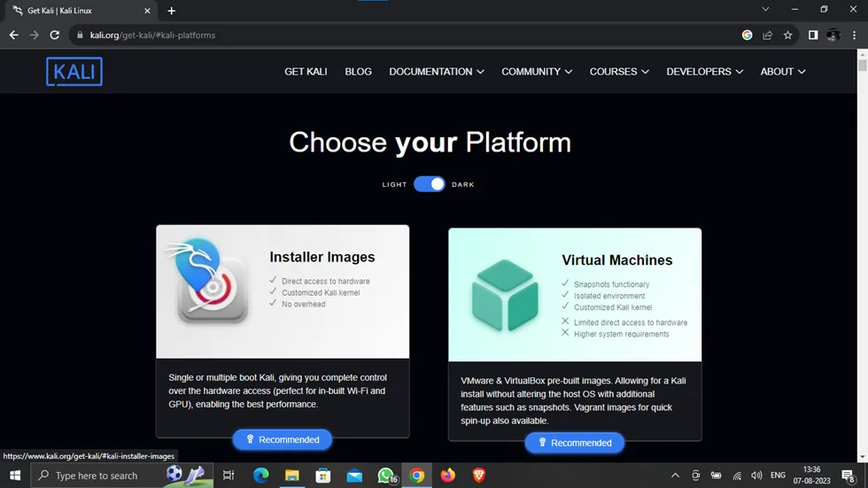Open the notification center icon
Image resolution: width=868 pixels, height=488 pixels.
point(849,476)
